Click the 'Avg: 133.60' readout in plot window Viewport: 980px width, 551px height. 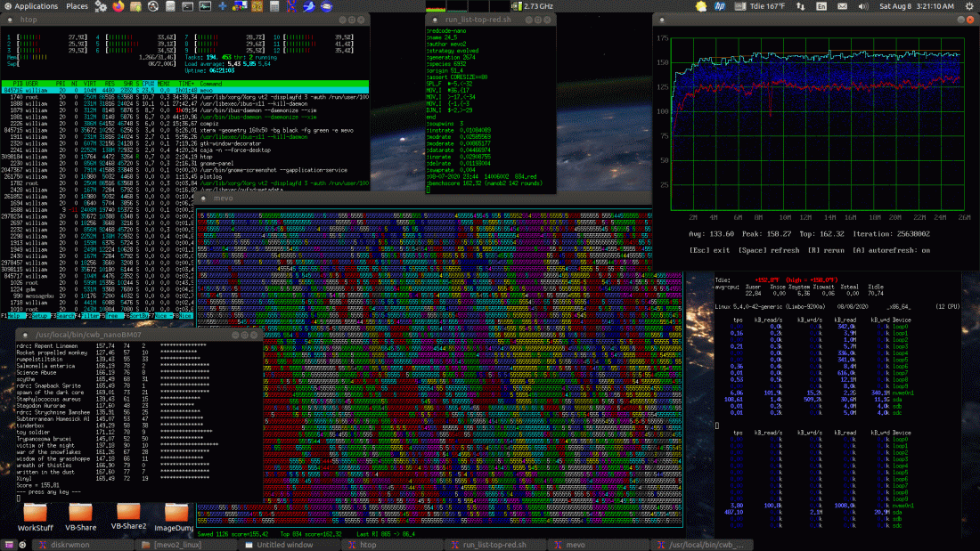click(711, 234)
